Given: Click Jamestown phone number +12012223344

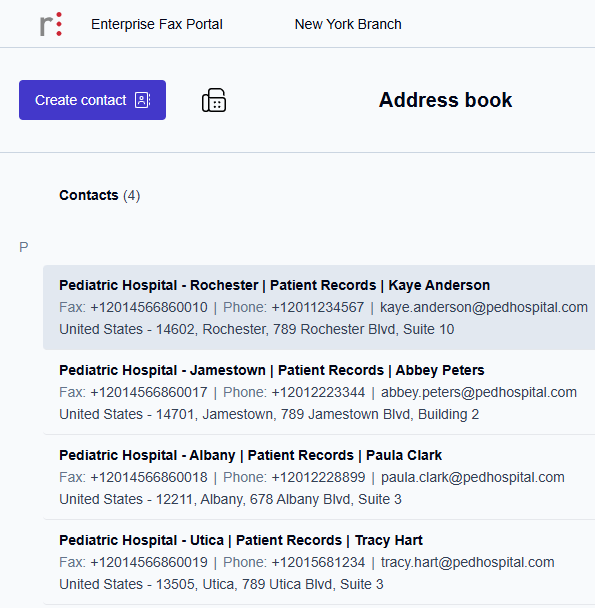Looking at the screenshot, I should tap(318, 392).
